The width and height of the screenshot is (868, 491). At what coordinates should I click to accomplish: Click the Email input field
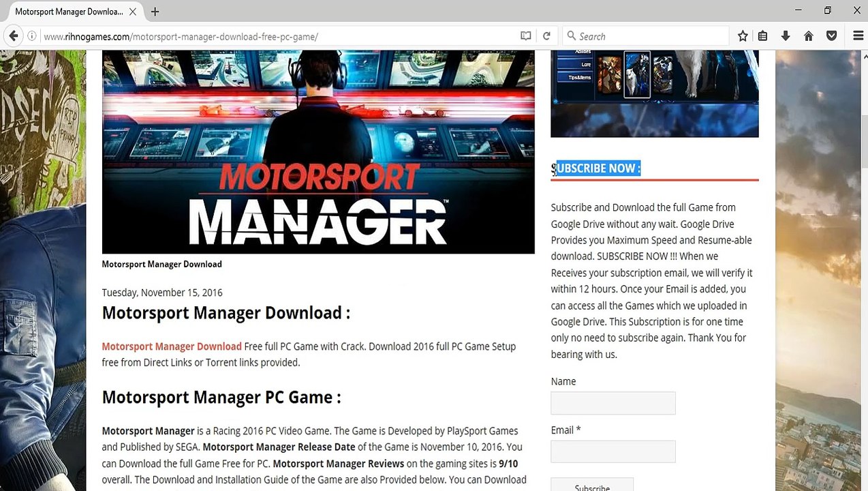[613, 451]
